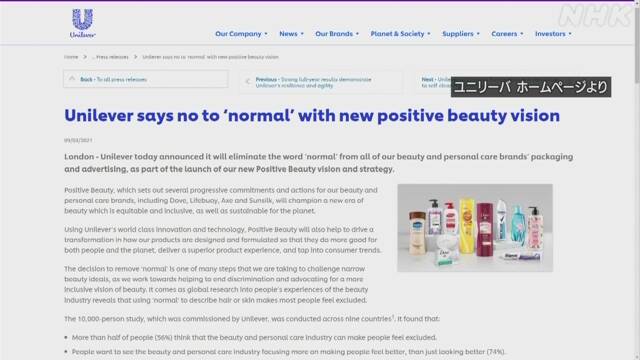Open the Suppliers menu

click(461, 34)
